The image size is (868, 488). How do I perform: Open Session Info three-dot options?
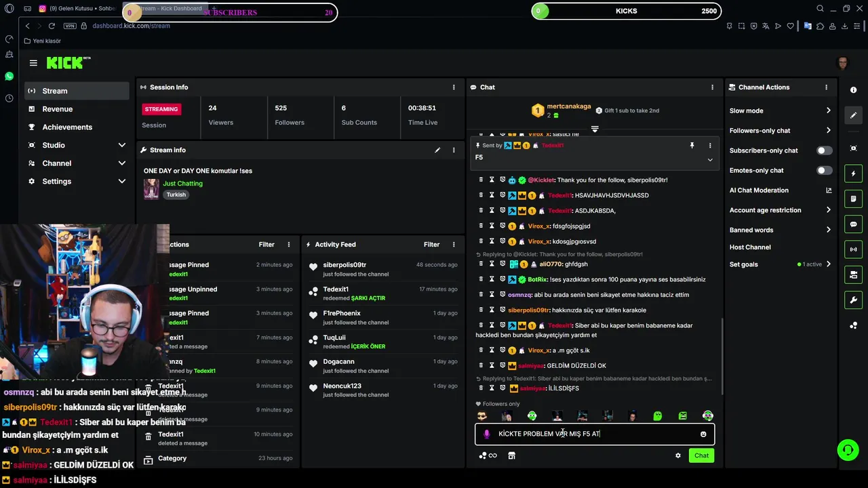pos(454,87)
